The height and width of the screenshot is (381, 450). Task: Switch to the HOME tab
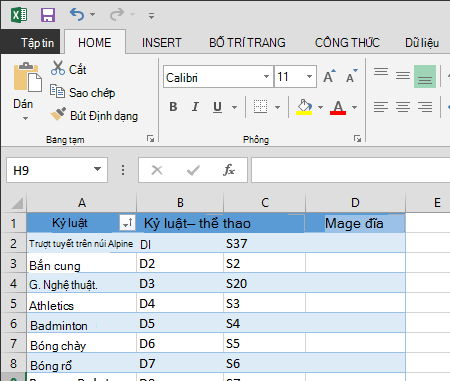(x=95, y=42)
